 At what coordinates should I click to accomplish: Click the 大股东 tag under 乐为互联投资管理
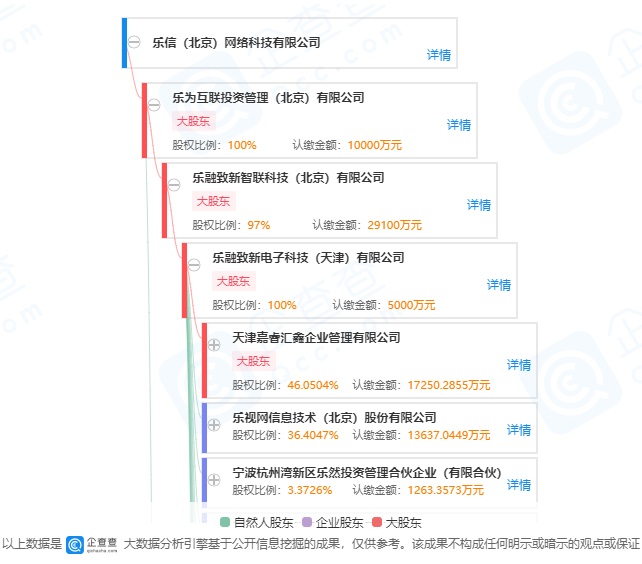coord(194,121)
